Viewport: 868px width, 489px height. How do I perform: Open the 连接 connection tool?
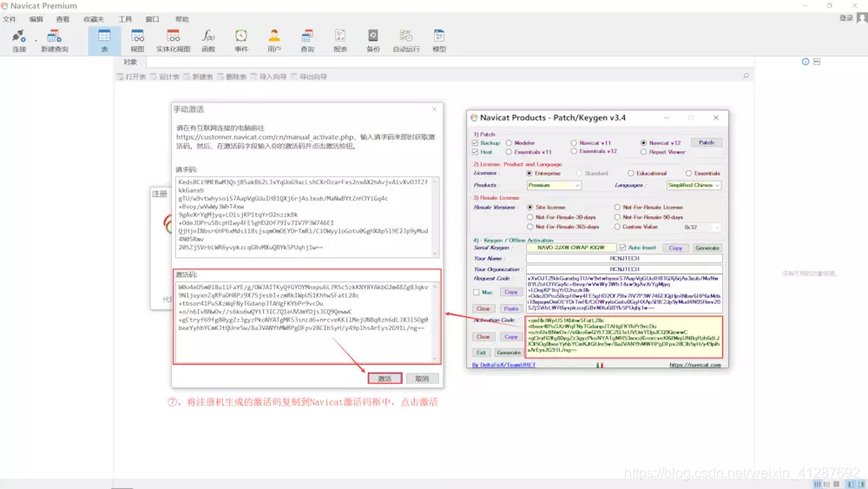tap(19, 41)
